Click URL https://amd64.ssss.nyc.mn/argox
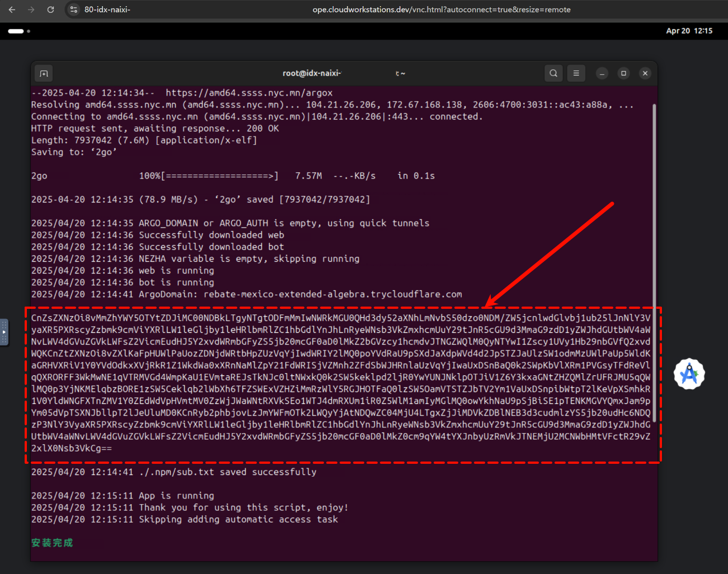 coord(249,93)
